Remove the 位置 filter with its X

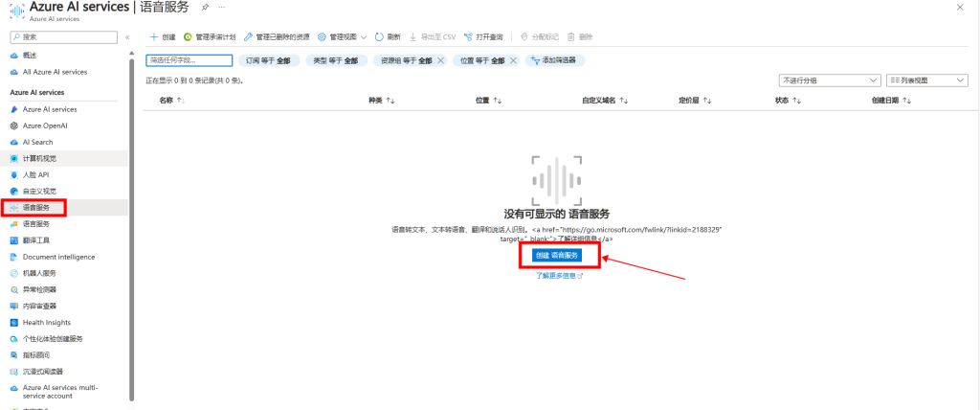pyautogui.click(x=513, y=60)
